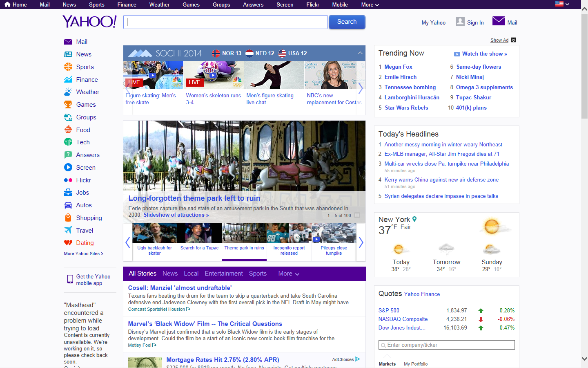The image size is (588, 368).
Task: Open Slideshow of attractions link
Action: (x=176, y=215)
